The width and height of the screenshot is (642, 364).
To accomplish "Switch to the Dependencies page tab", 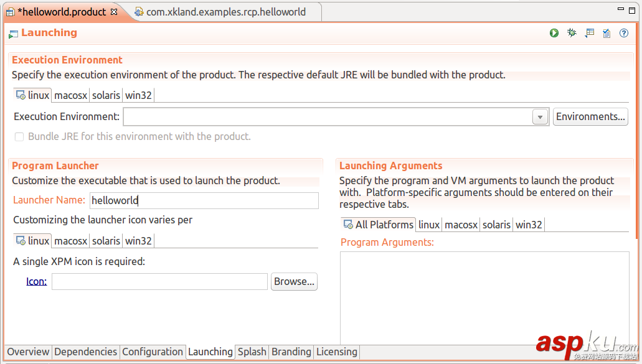I will coord(85,352).
